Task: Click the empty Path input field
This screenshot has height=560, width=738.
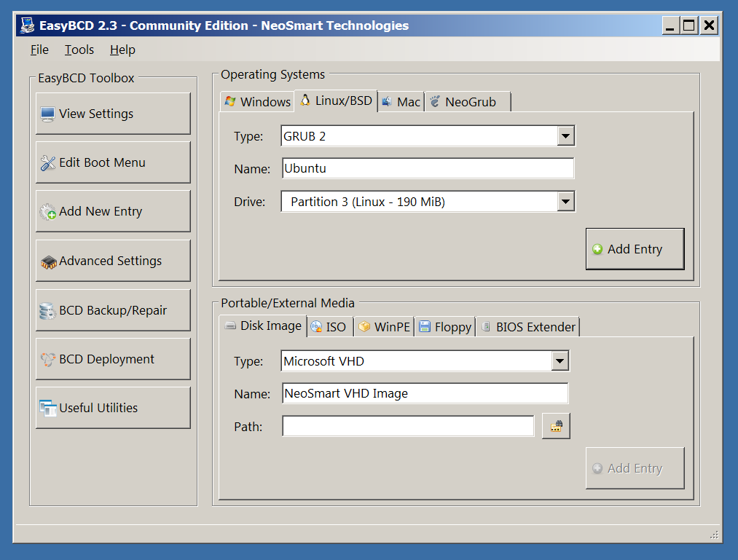Action: click(x=408, y=427)
